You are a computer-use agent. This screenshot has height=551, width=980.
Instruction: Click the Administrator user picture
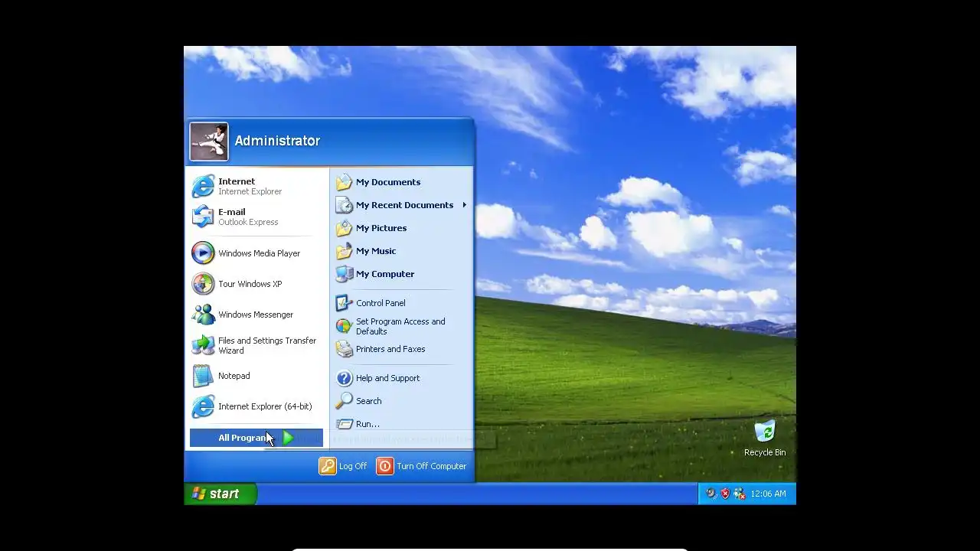[x=209, y=142]
